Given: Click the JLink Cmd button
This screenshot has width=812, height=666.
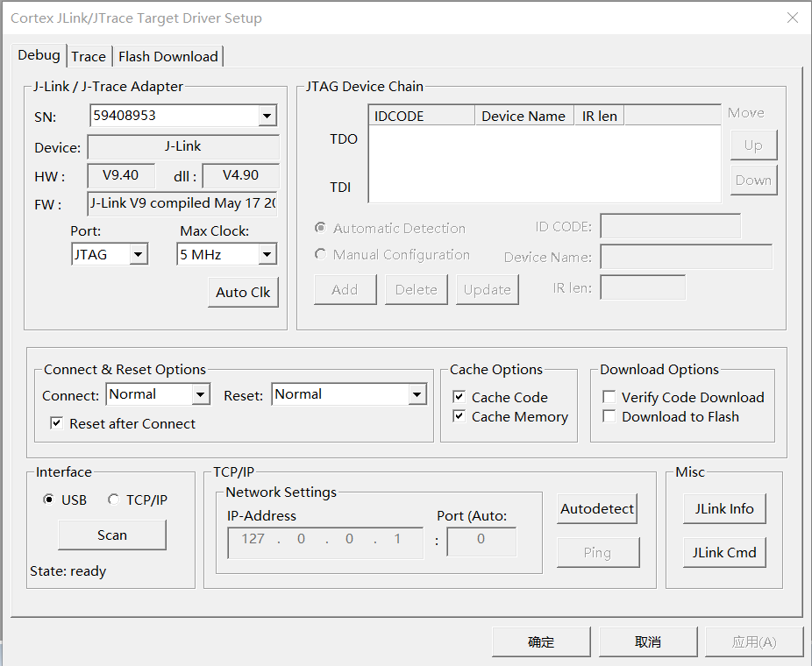Looking at the screenshot, I should (x=723, y=553).
